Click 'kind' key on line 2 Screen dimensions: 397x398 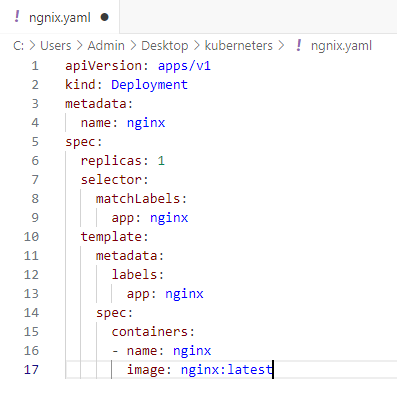click(x=80, y=85)
